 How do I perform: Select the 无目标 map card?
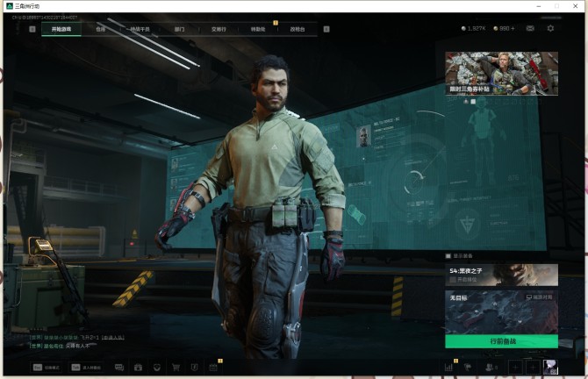coord(501,312)
